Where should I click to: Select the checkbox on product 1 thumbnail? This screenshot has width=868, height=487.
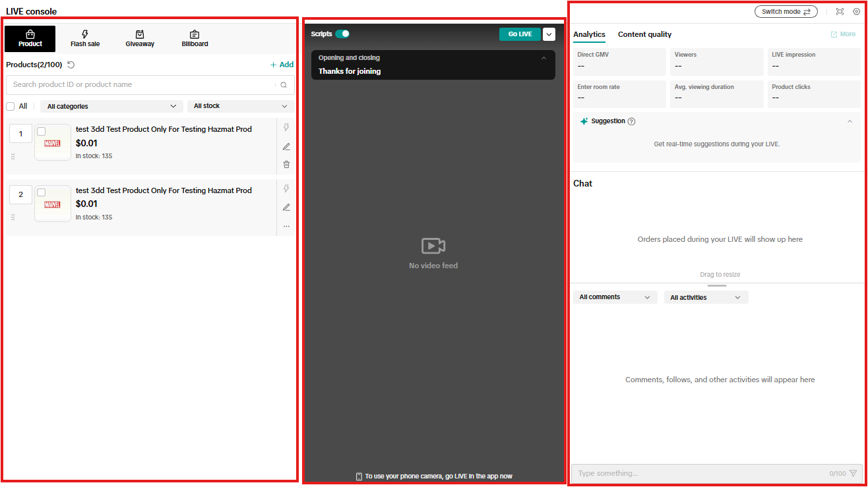tap(42, 131)
